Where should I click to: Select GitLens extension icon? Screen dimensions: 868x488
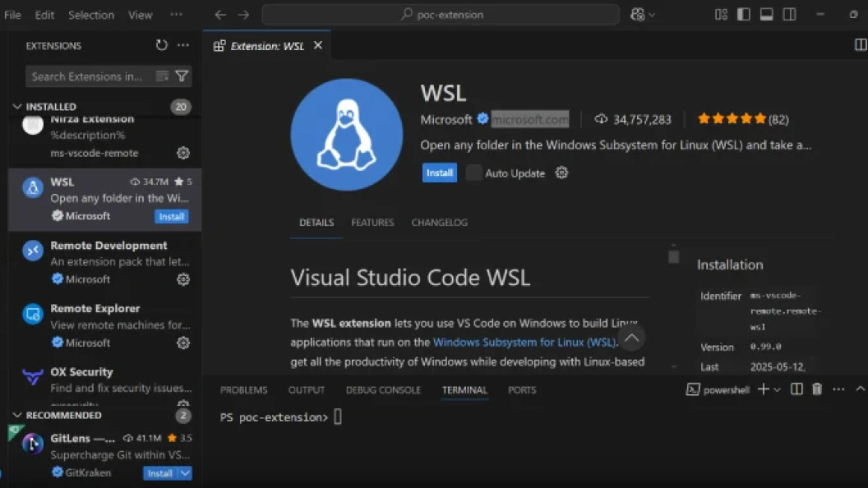coord(33,444)
